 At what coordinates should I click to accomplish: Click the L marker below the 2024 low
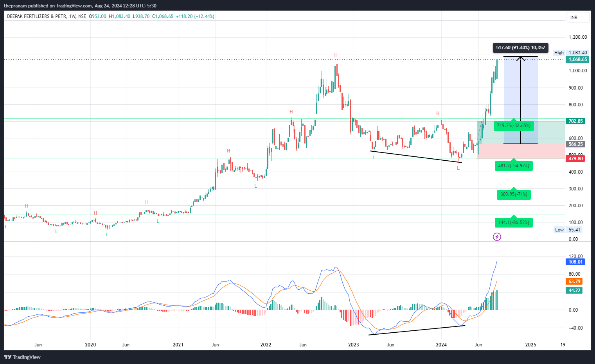458,168
